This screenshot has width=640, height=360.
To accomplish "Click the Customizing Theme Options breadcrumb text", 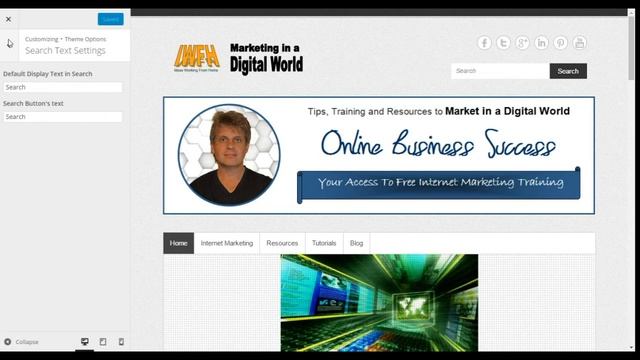I will (65, 39).
